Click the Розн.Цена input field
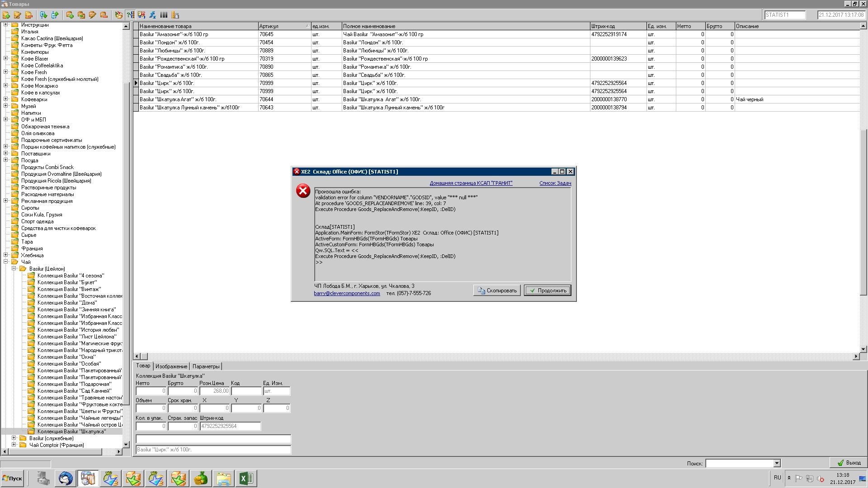868x488 pixels. (x=214, y=391)
